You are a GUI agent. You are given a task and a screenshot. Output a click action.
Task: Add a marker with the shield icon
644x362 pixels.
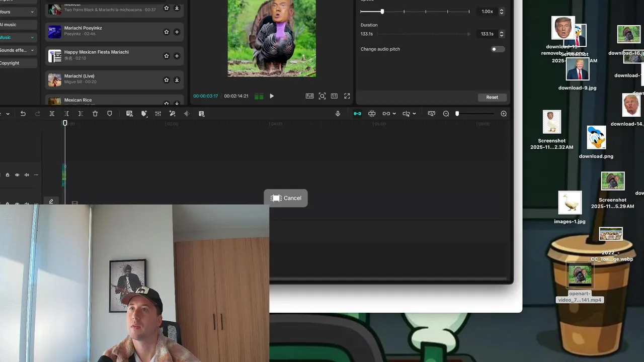click(x=110, y=114)
